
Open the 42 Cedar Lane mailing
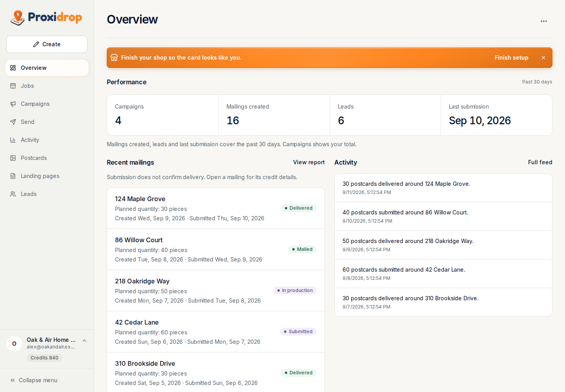[216, 332]
